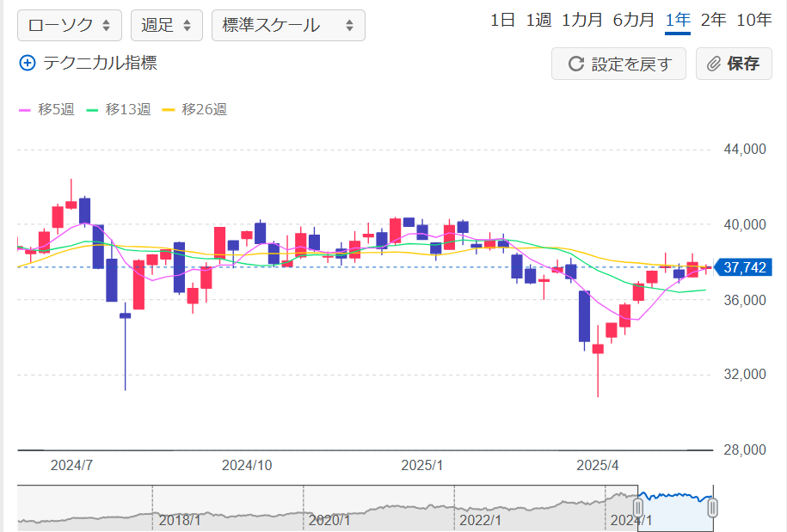This screenshot has width=787, height=532.
Task: Click the reload icon in 設定を戻す
Action: click(x=576, y=64)
